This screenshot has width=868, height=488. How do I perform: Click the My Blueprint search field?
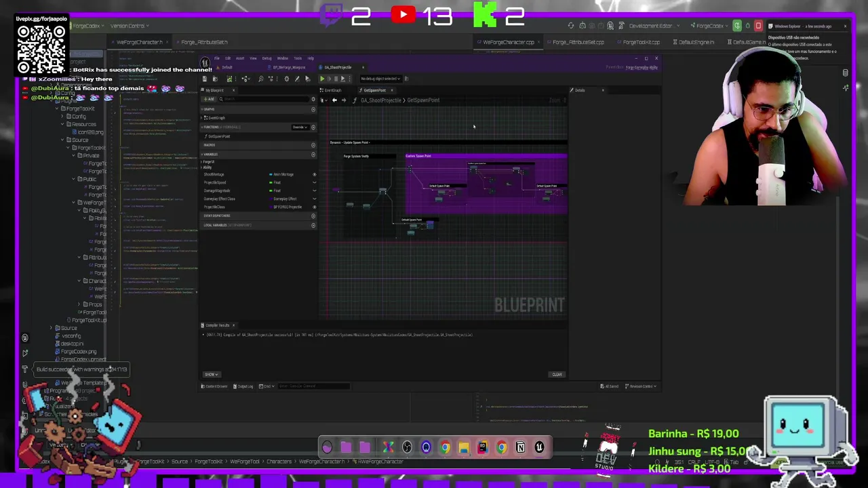264,99
